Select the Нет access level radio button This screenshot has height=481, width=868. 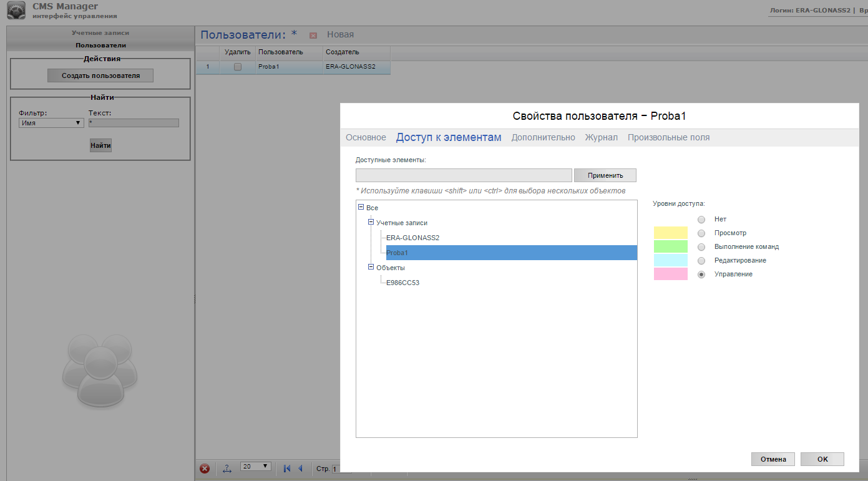click(x=701, y=220)
